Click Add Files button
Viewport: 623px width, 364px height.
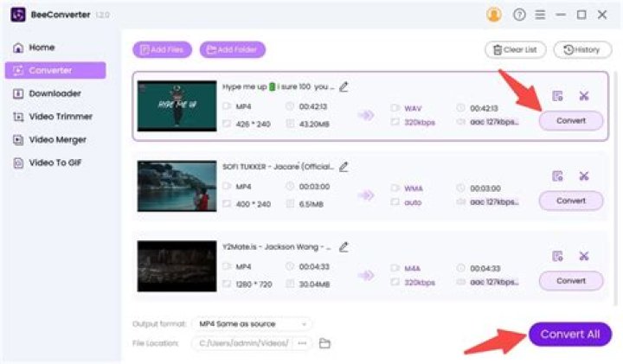[x=162, y=50]
